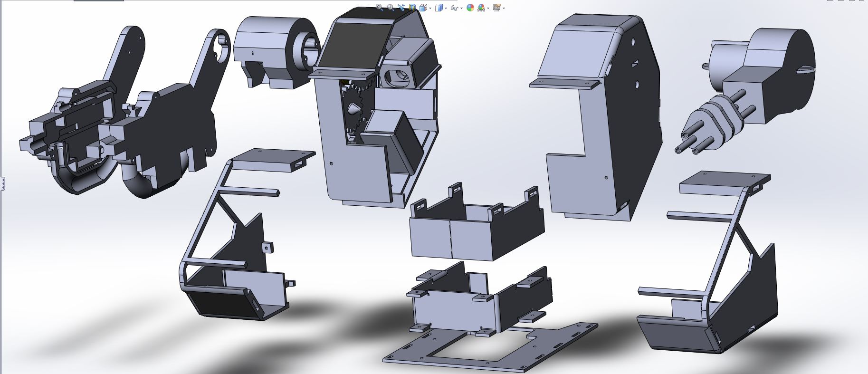
Task: Click the Apply Scene icon
Action: click(481, 8)
